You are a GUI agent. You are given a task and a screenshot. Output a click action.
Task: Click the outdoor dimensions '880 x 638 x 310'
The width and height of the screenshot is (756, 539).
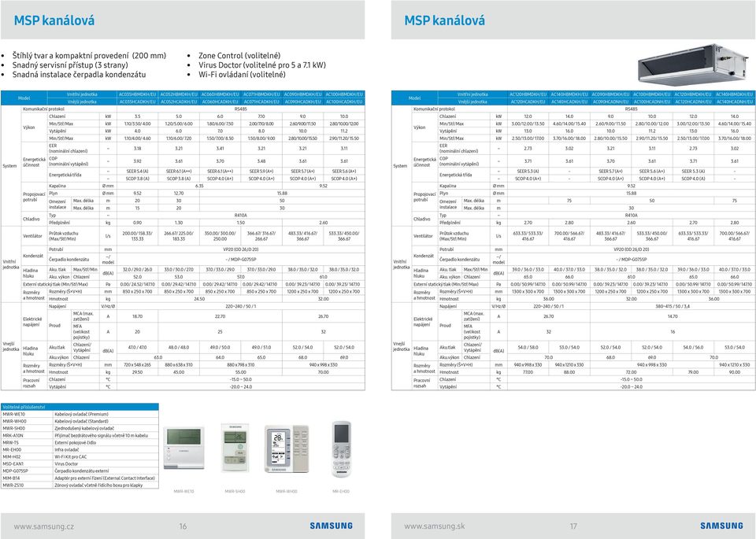(179, 364)
